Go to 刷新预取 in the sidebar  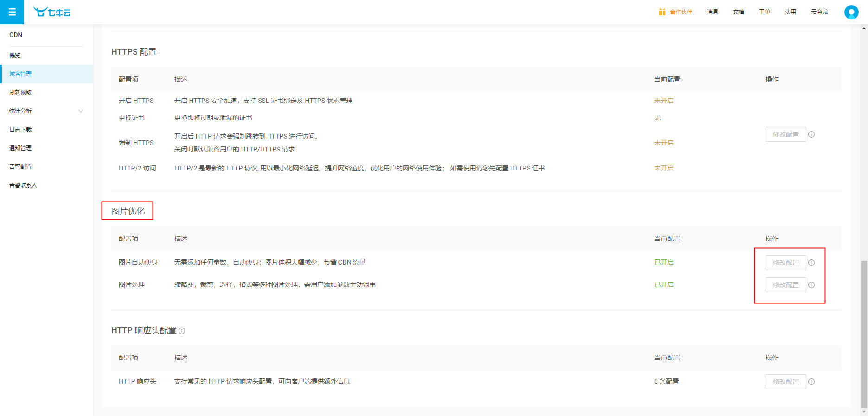[x=46, y=93]
